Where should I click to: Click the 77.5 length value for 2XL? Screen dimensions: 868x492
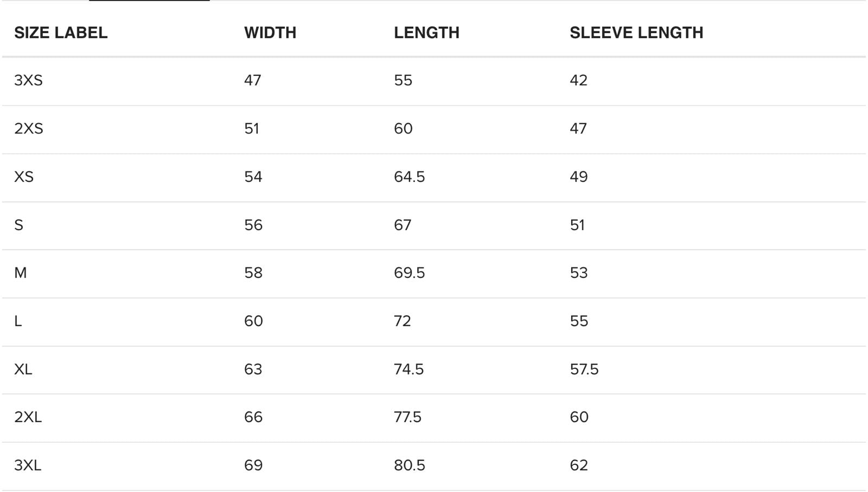[x=408, y=417]
